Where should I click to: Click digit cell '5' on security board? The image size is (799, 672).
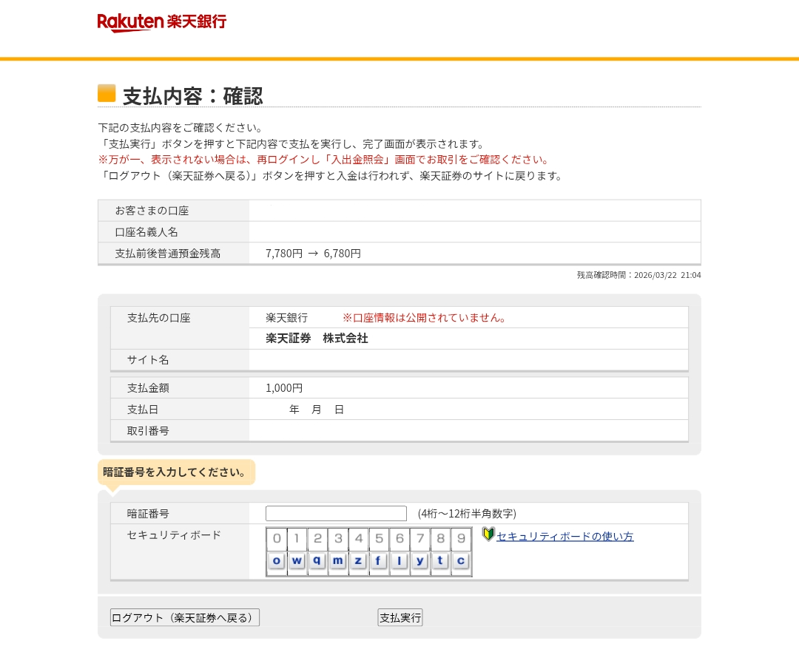(379, 539)
